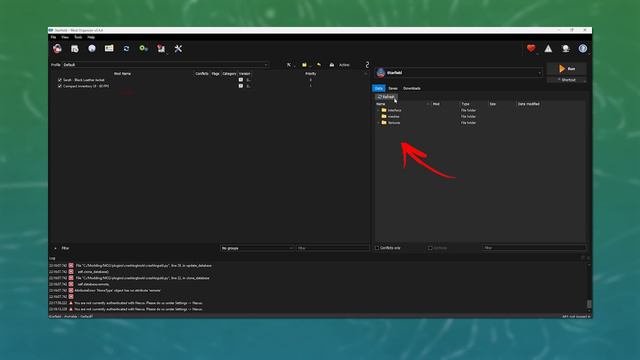Click the red heart Endorse icon
This screenshot has width=640, height=360.
pyautogui.click(x=531, y=48)
